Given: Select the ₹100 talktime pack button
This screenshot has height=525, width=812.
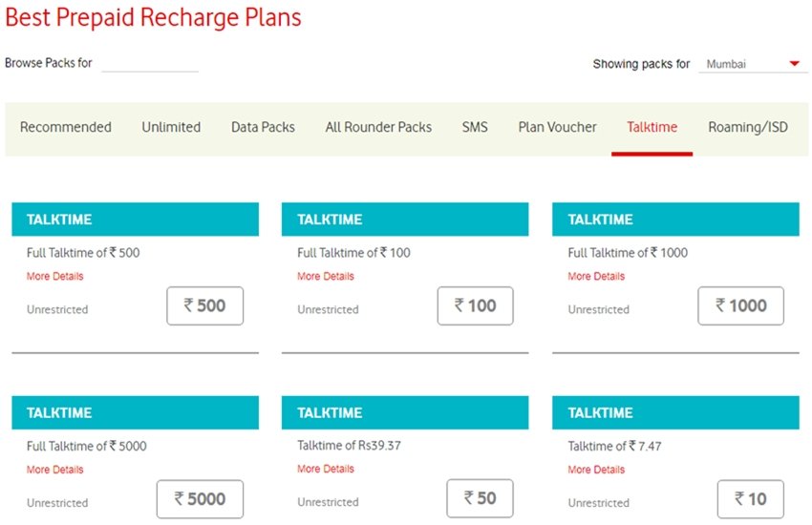Looking at the screenshot, I should click(x=475, y=305).
